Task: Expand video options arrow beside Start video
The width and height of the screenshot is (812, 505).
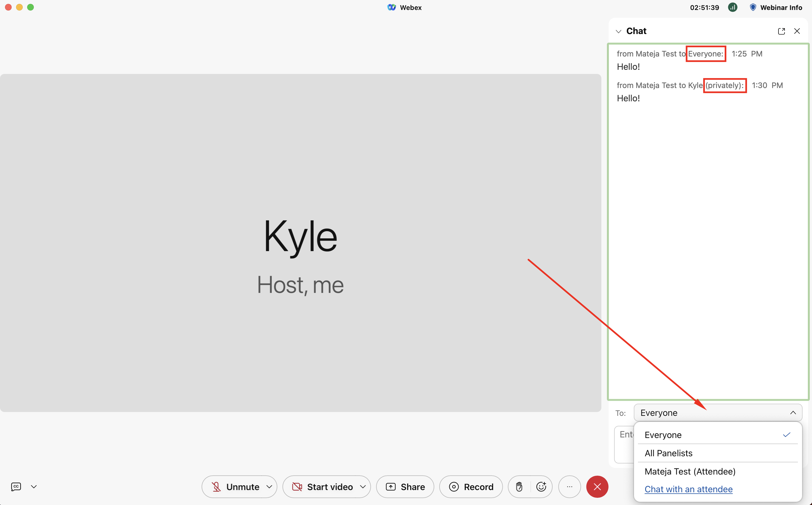Action: pos(363,487)
